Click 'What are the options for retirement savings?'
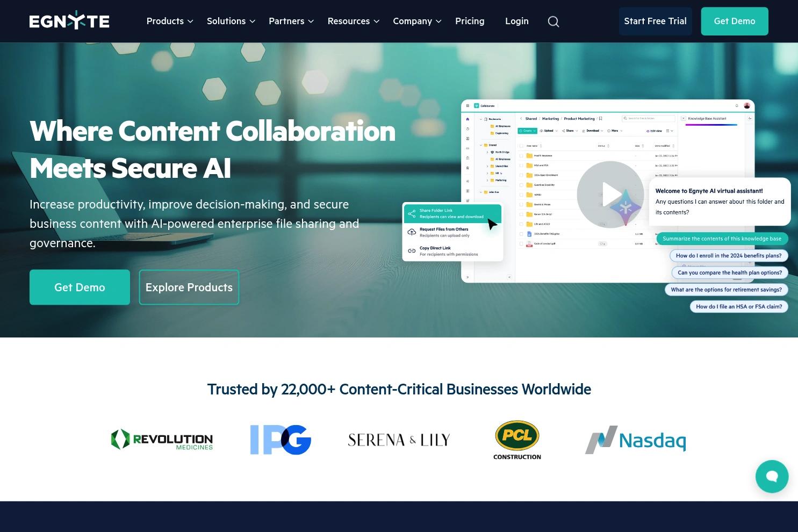The image size is (798, 532). coord(727,290)
